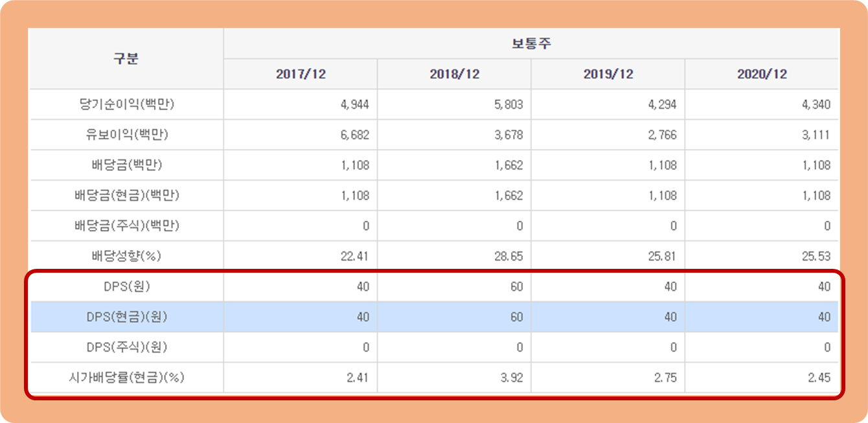Screen dimensions: 868x423
Task: Select DPS(현금)(원) value 40 under 2020/12
Action: [824, 317]
